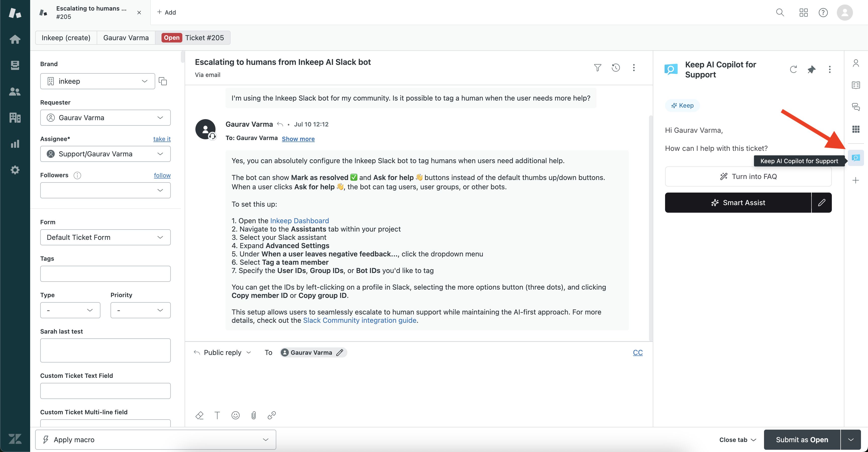The image size is (868, 452).
Task: Open Public reply type selector
Action: click(223, 352)
